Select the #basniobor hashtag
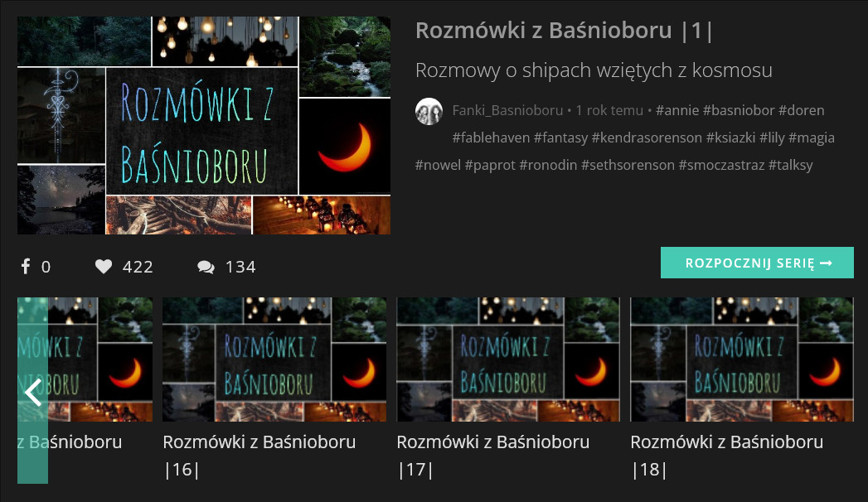The width and height of the screenshot is (868, 502). (738, 110)
